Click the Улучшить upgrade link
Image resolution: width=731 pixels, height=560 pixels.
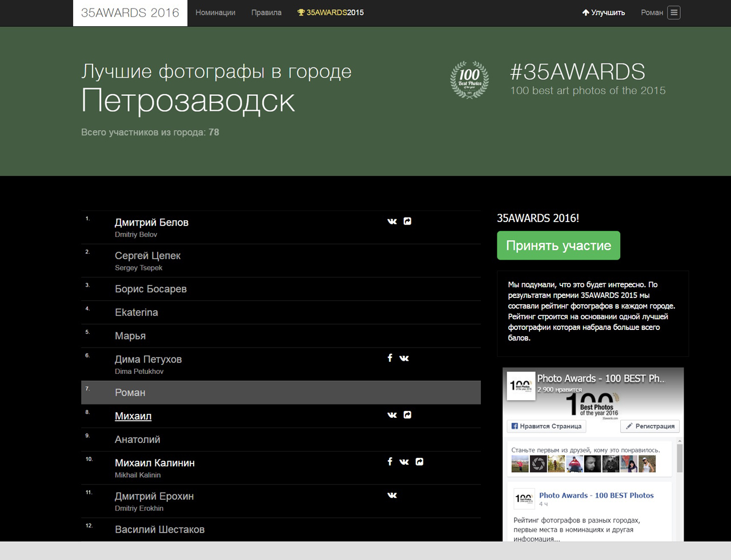(603, 13)
